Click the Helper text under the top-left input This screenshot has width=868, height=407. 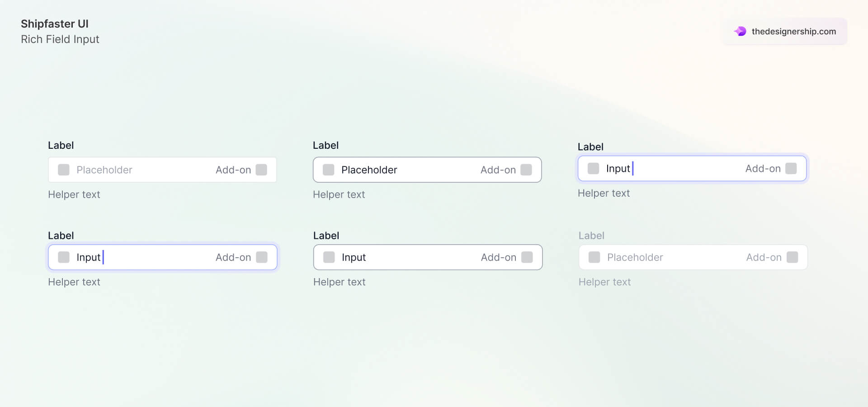click(x=74, y=194)
